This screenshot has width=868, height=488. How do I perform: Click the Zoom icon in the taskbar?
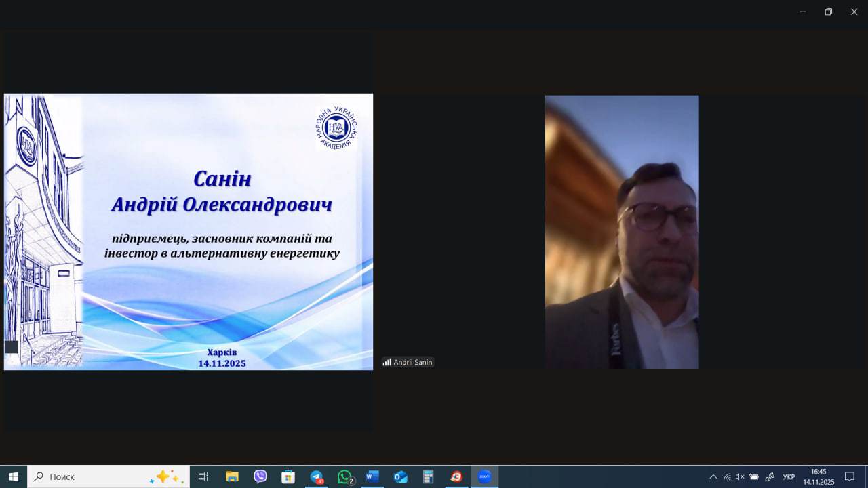coord(484,476)
